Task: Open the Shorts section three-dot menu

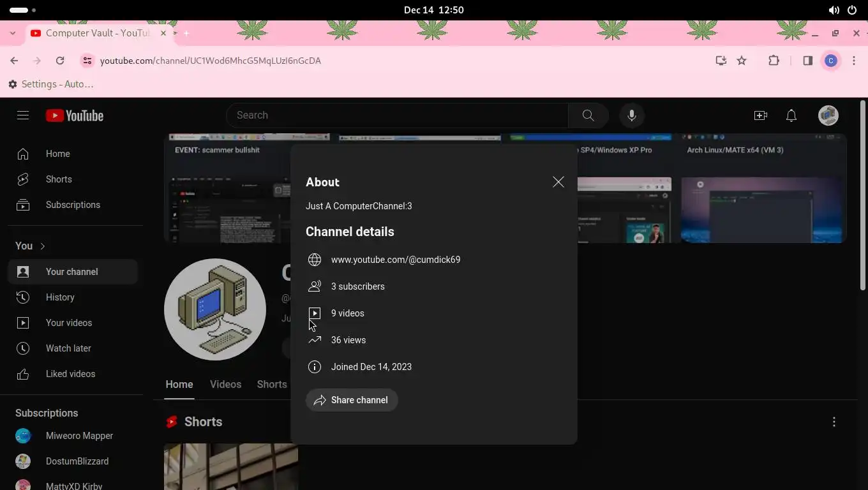Action: coord(834,422)
